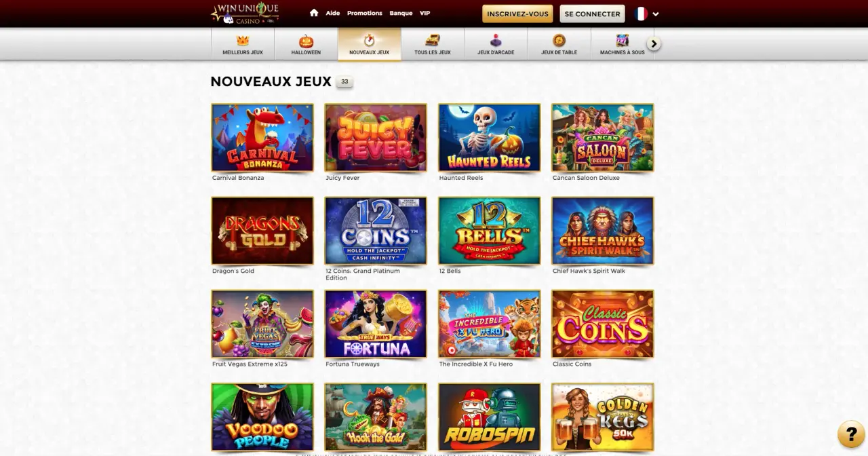The image size is (868, 456).
Task: Open the Machines à Sous category
Action: [622, 44]
